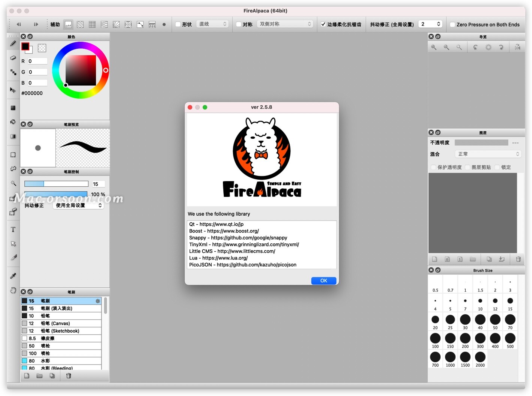Screen dimensions: 532x396
Task: Select the Gradient tool
Action: click(13, 136)
